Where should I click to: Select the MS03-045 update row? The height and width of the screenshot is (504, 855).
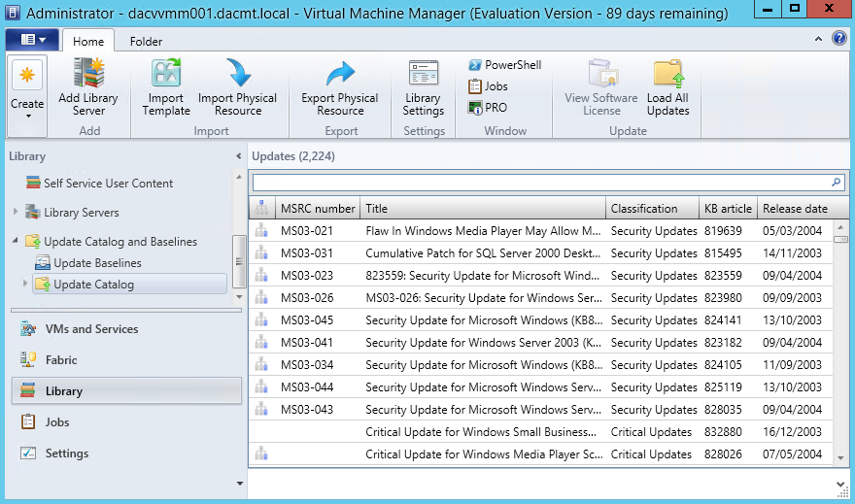point(541,320)
